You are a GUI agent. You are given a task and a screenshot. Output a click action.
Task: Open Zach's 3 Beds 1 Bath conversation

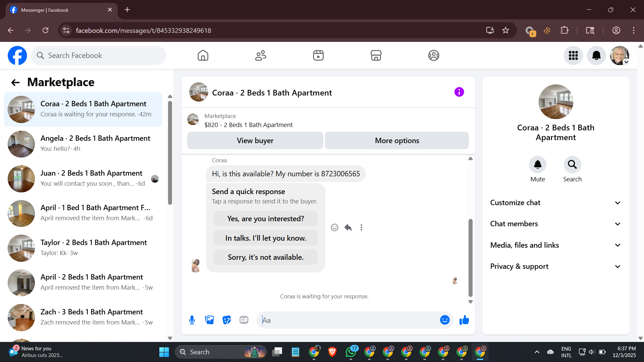[x=83, y=317]
